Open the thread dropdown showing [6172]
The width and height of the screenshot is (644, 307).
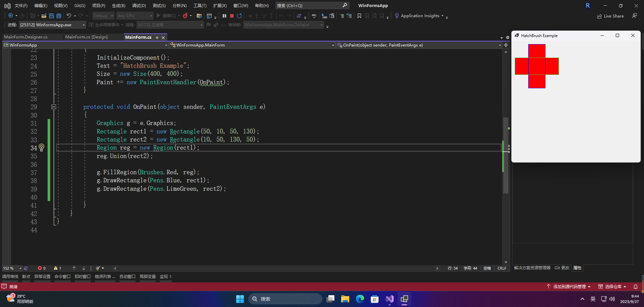point(170,25)
